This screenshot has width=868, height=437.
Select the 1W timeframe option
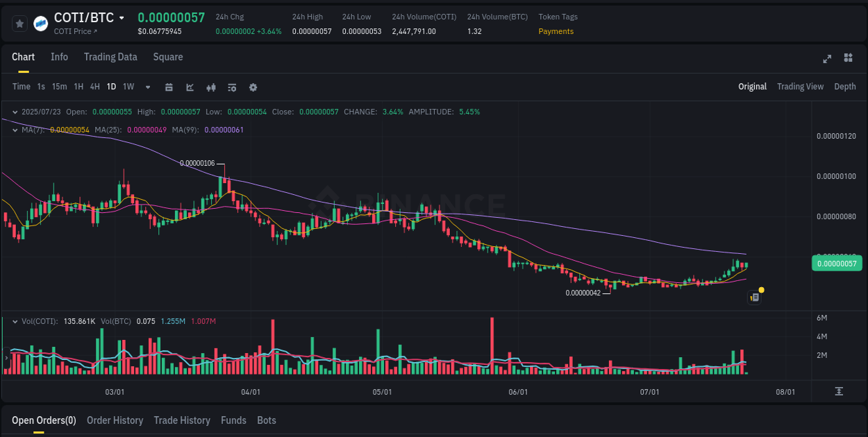pyautogui.click(x=128, y=87)
